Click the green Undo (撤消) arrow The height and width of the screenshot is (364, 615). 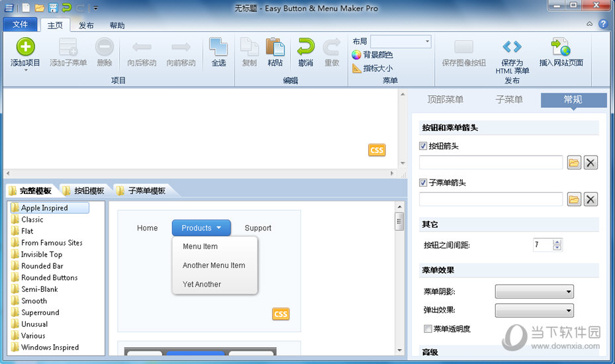306,47
